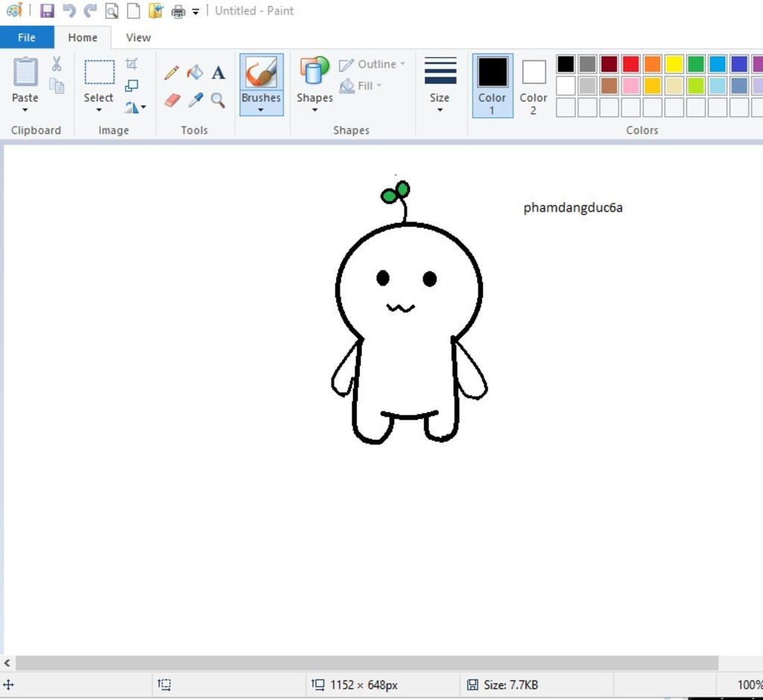Screen dimensions: 763x700
Task: Pick the red color swatch
Action: click(630, 64)
